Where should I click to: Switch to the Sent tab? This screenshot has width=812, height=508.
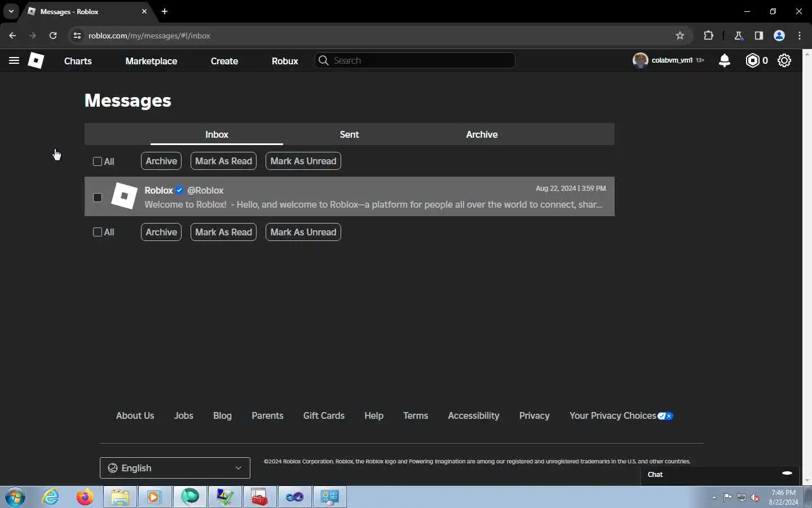pos(349,134)
